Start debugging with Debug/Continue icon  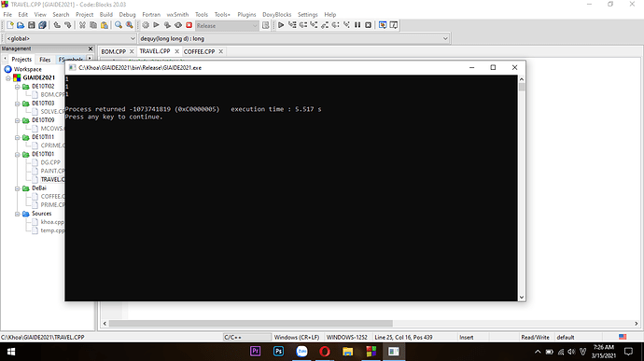(281, 25)
